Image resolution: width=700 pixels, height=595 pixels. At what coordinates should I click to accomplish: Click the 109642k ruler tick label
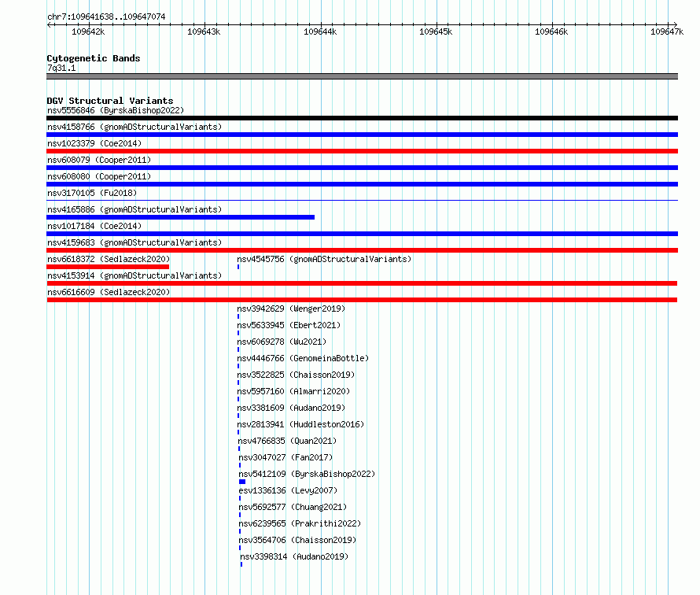[88, 31]
